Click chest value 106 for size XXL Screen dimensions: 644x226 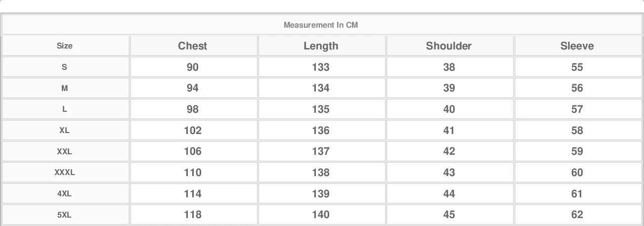(x=193, y=151)
